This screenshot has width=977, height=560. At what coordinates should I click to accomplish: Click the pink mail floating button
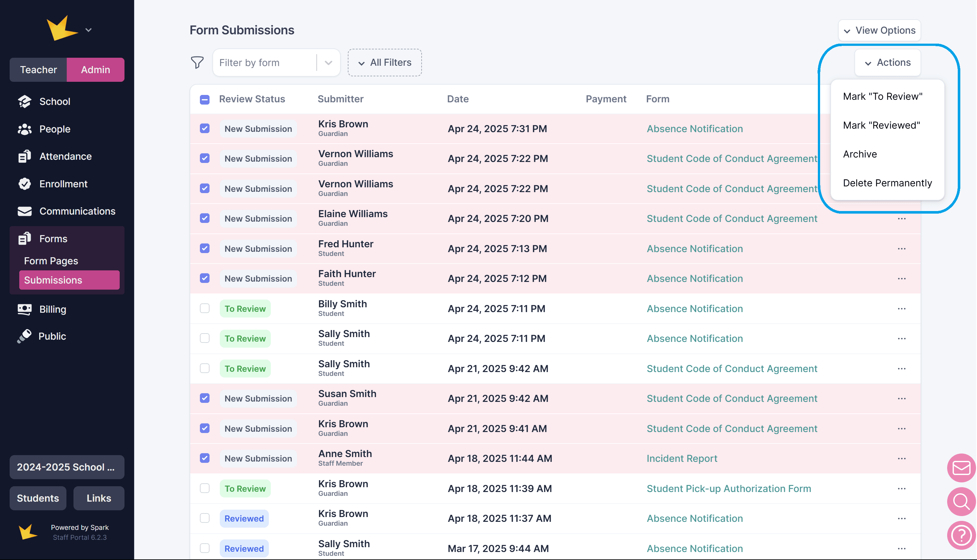pyautogui.click(x=961, y=468)
